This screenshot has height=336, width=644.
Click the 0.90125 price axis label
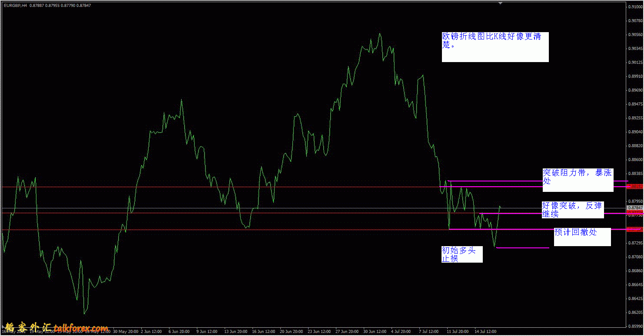tap(635, 63)
